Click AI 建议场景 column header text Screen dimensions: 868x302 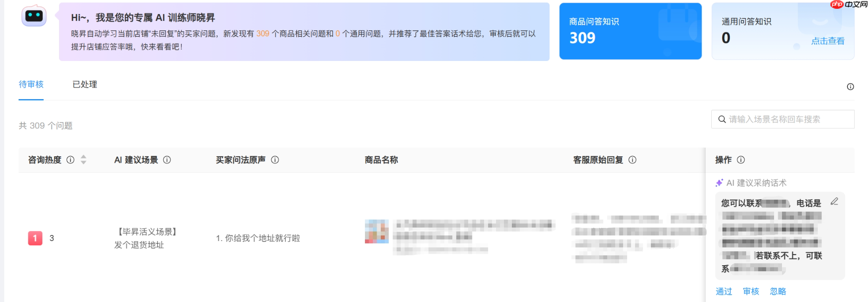point(136,160)
